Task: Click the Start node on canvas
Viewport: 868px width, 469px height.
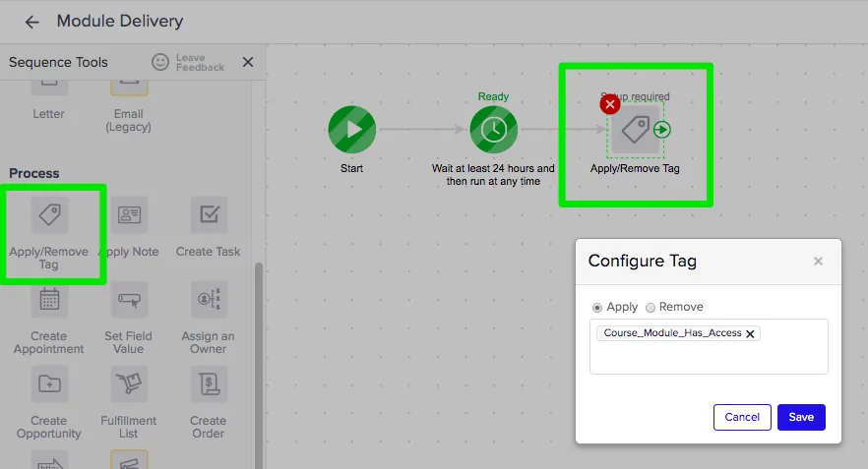Action: (x=351, y=130)
